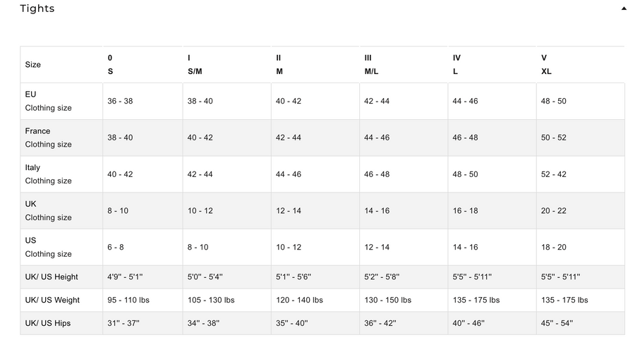Click the 0 S size column header
The height and width of the screenshot is (364, 635).
(x=110, y=64)
